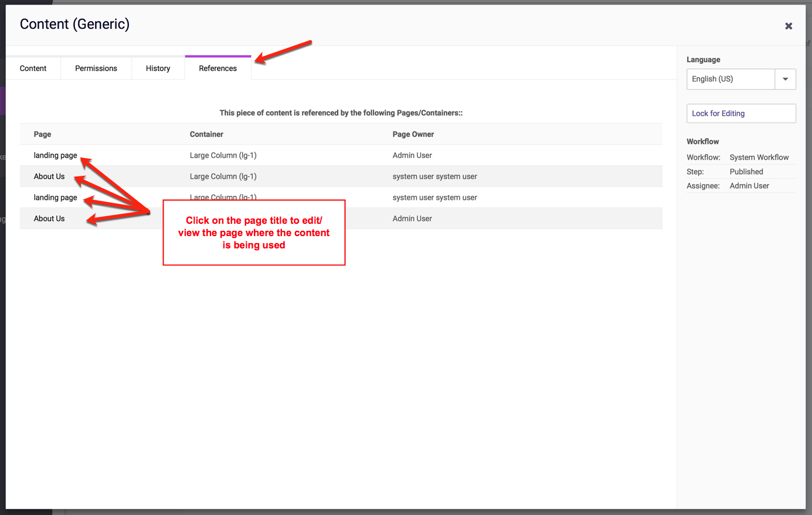Click the System Workflow value
812x515 pixels.
point(759,158)
